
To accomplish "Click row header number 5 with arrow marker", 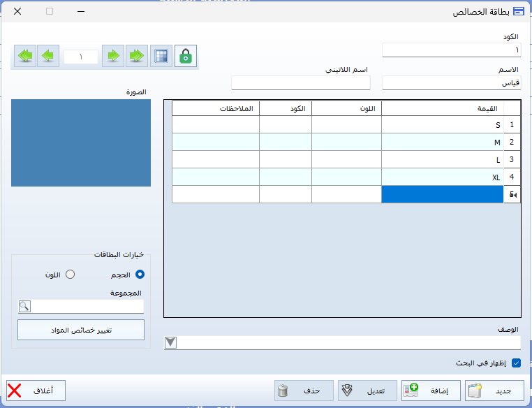I will coord(512,194).
